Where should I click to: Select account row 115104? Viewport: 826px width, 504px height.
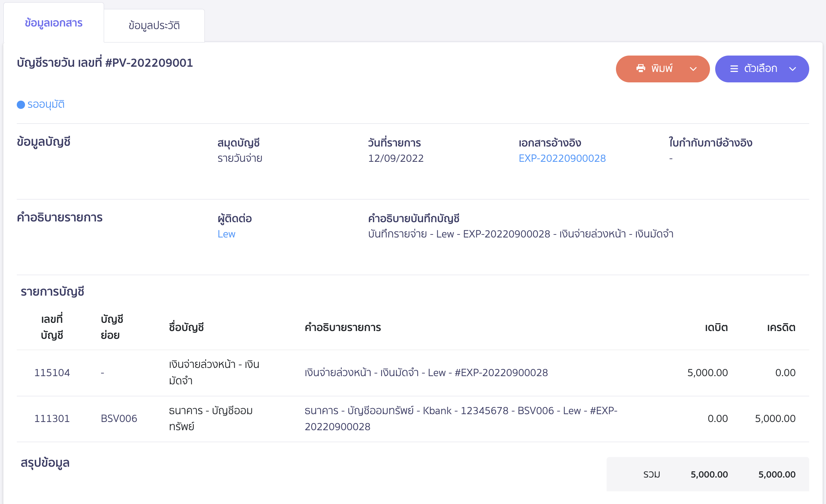(52, 373)
